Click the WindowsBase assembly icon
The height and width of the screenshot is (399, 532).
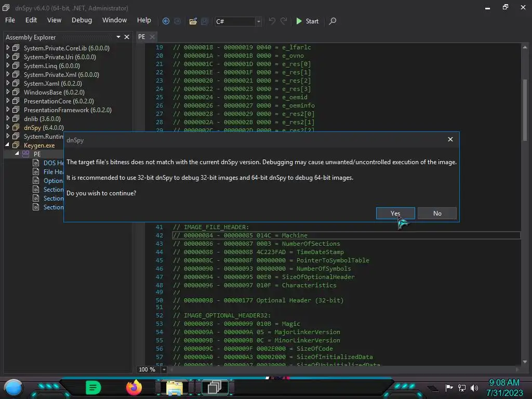click(x=16, y=92)
